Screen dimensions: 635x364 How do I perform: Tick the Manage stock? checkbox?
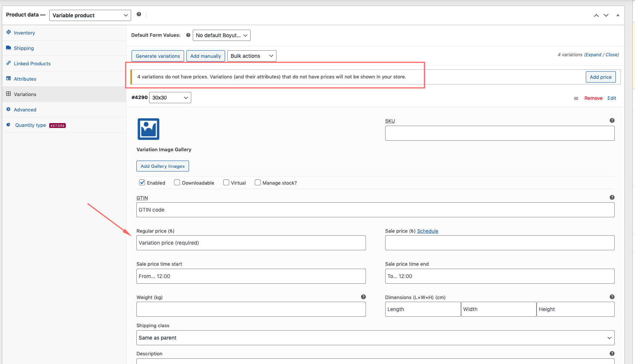(258, 182)
